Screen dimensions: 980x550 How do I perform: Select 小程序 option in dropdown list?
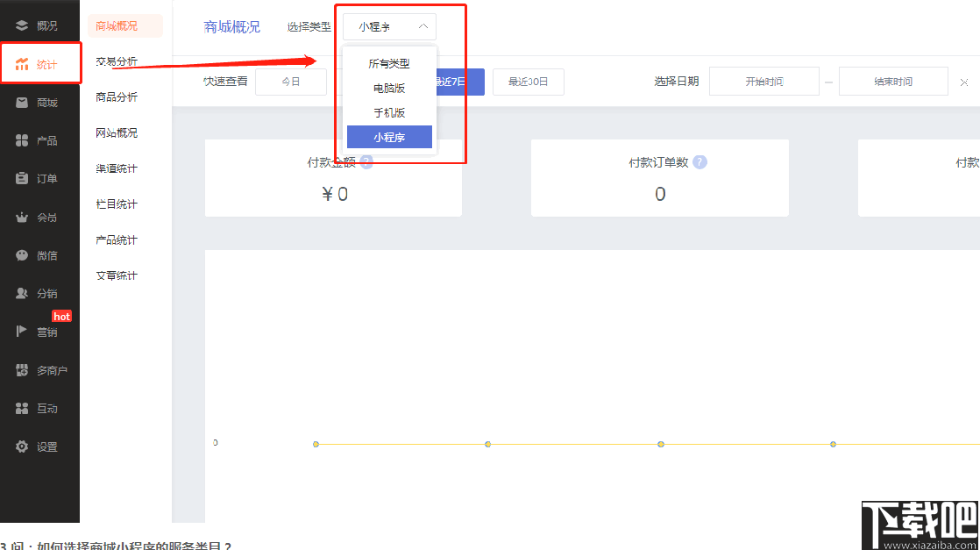(x=389, y=137)
